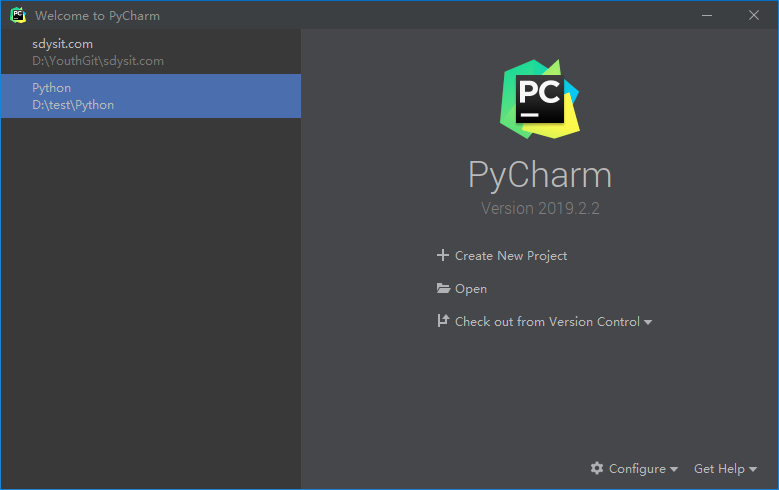Click the Get Help dropdown arrow
The image size is (779, 490).
point(753,470)
